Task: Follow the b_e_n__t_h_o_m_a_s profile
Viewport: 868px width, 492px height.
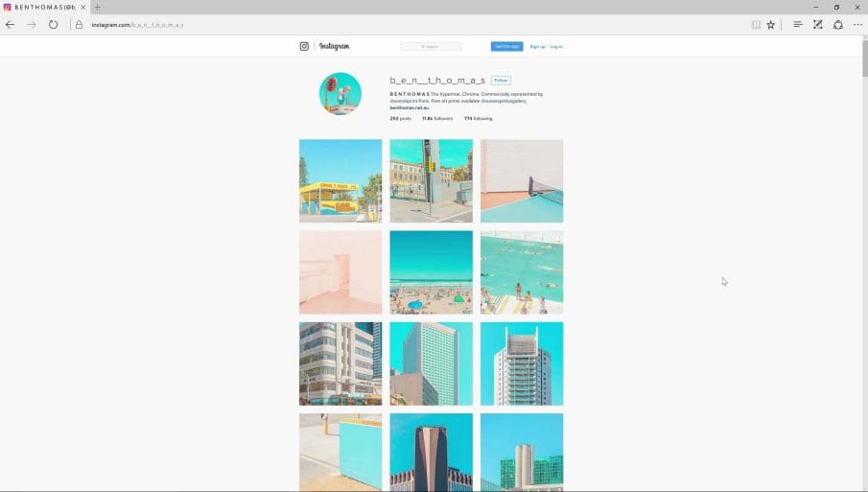Action: pyautogui.click(x=501, y=81)
